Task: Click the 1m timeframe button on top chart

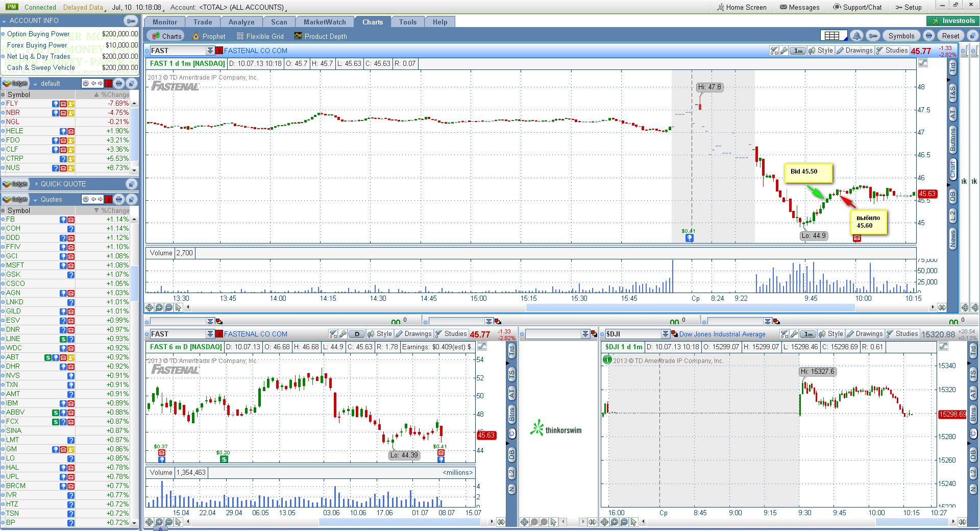Action: click(x=798, y=51)
